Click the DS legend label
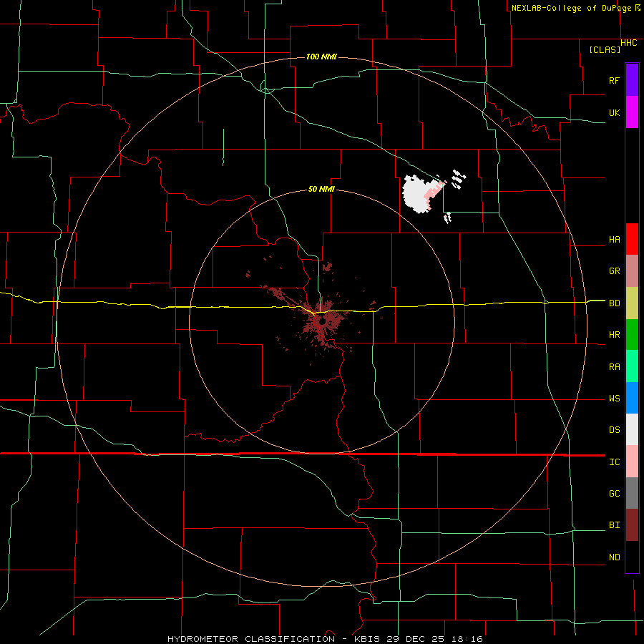Image resolution: width=644 pixels, height=644 pixels. click(614, 430)
